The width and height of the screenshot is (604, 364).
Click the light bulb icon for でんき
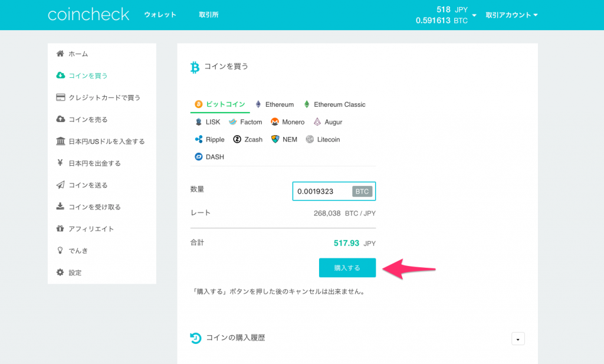coord(60,250)
